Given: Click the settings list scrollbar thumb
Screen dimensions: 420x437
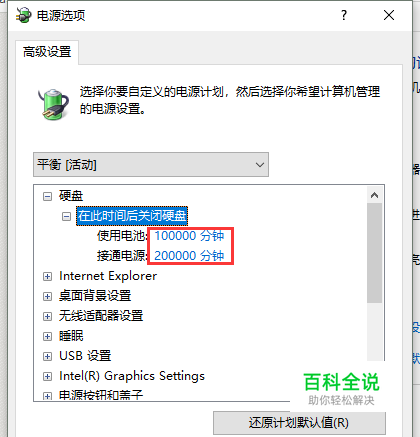Looking at the screenshot, I should coord(375,253).
